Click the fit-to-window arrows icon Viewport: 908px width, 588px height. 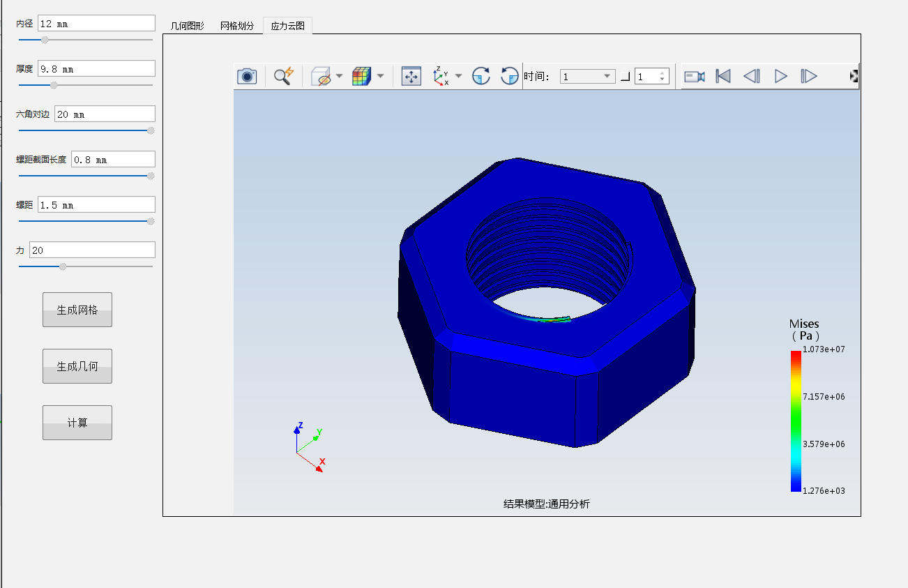coord(411,76)
